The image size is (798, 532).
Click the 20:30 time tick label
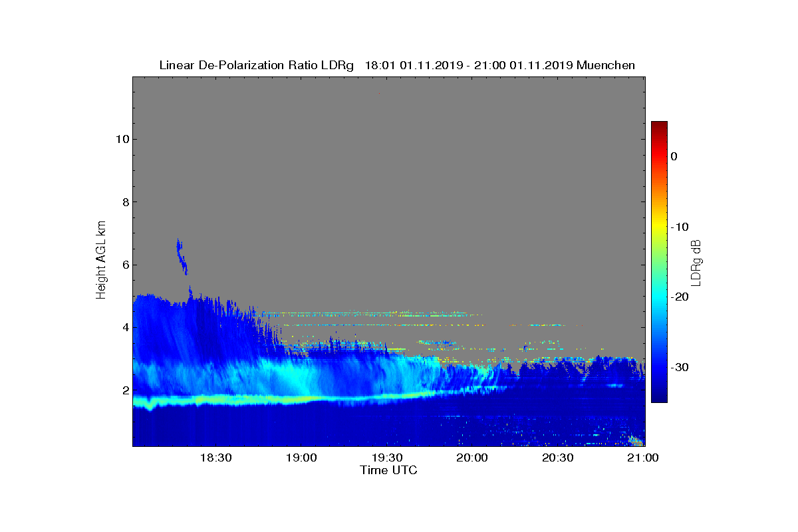(558, 458)
